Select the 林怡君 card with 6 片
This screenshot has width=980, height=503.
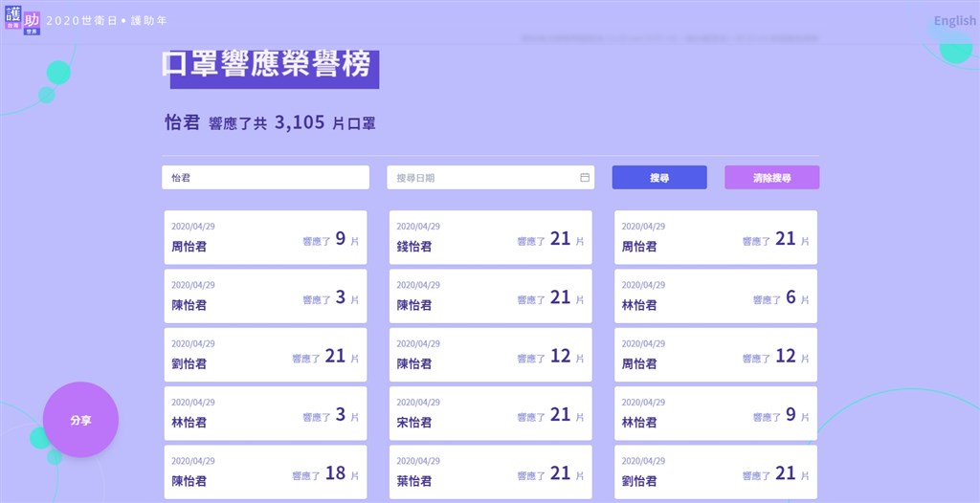716,296
